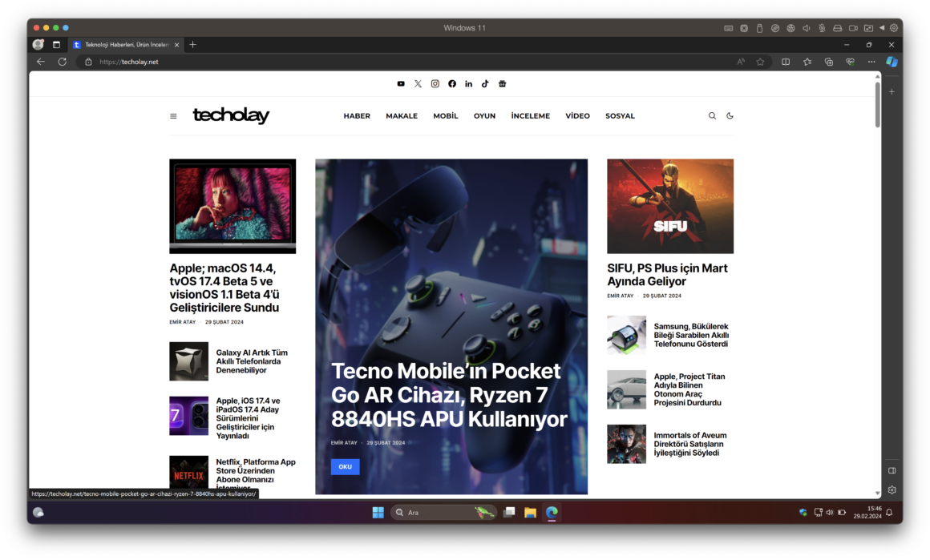930x560 pixels.
Task: Go back using the browser back arrow
Action: click(x=41, y=62)
